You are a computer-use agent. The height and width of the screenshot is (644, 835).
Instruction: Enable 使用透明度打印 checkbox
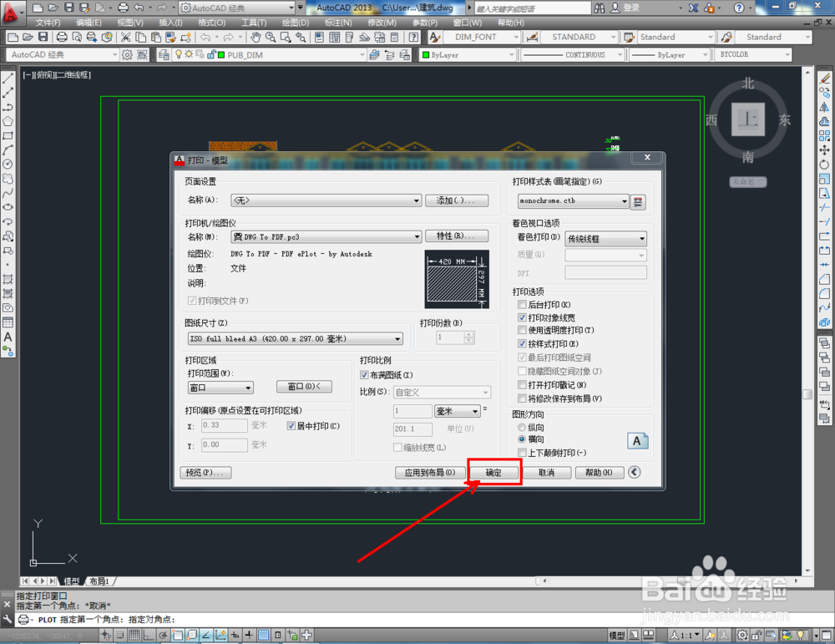522,330
